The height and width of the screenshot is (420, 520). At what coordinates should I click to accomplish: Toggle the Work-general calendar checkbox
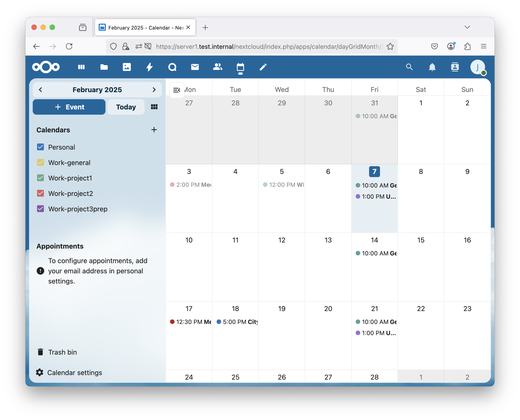pos(40,163)
